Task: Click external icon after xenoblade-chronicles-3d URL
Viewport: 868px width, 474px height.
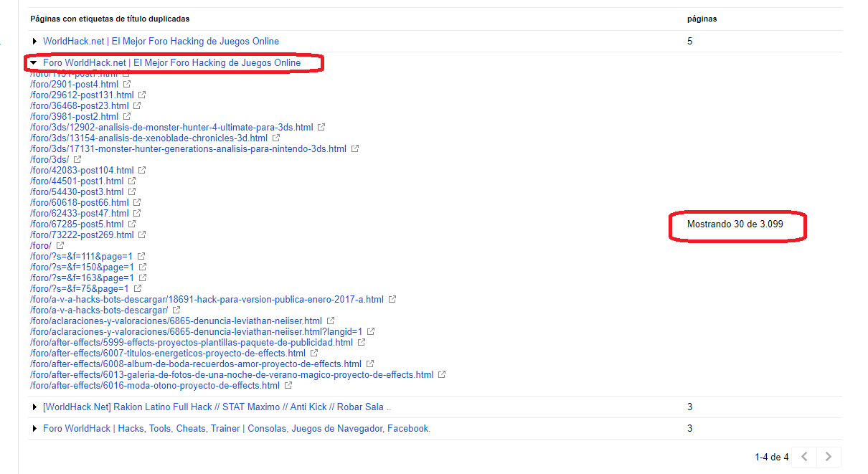Action: point(276,138)
